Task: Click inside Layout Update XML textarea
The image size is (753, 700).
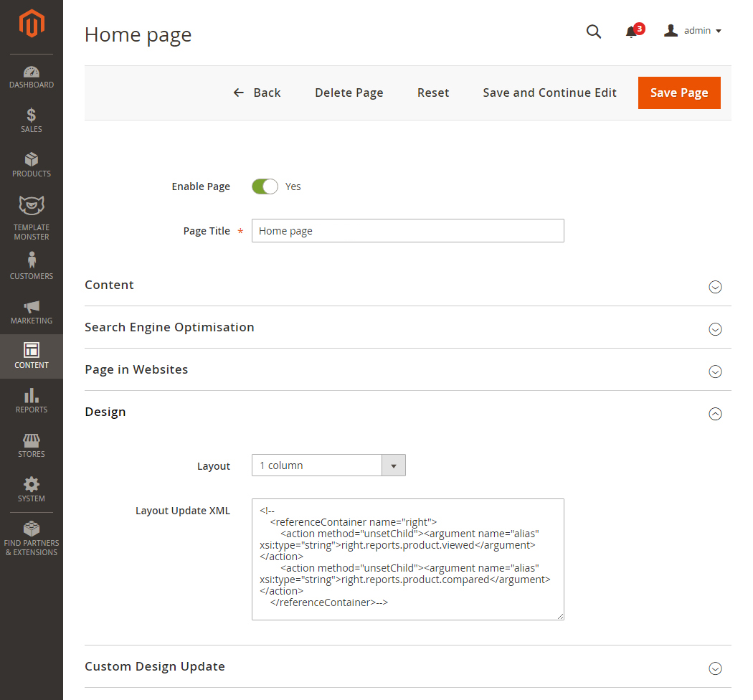Action: (x=408, y=559)
